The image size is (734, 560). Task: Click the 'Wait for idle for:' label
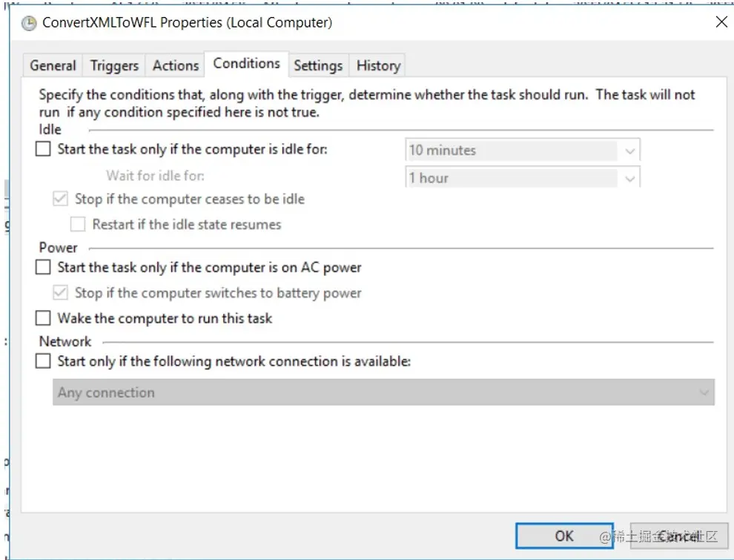tap(156, 176)
